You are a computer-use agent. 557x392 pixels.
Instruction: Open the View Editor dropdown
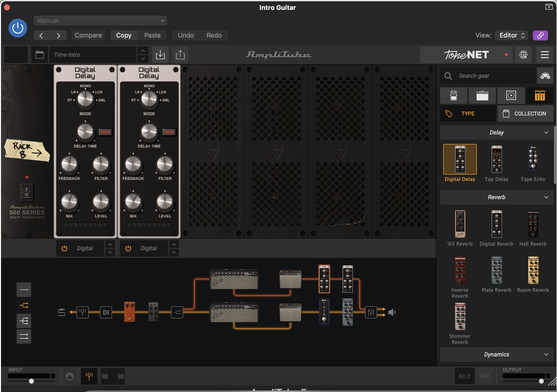tap(511, 36)
